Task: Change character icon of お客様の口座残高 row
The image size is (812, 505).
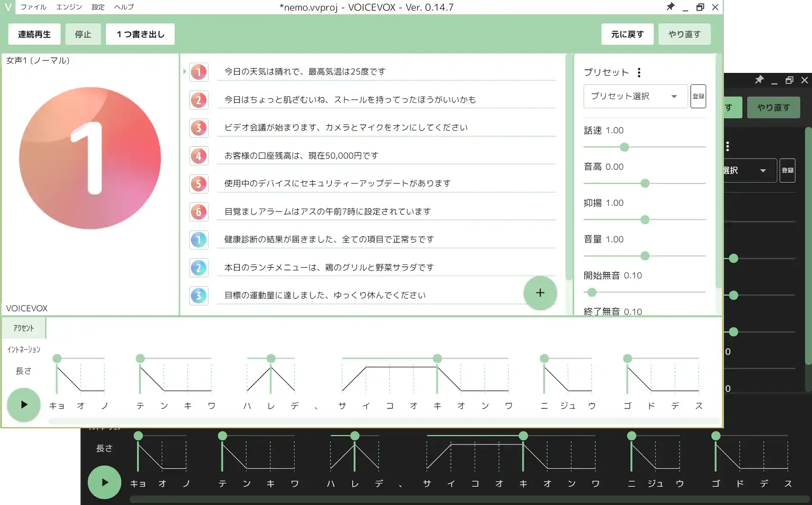Action: [199, 156]
